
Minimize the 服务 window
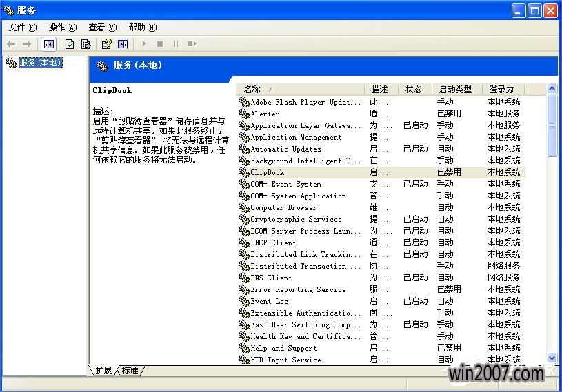point(519,11)
